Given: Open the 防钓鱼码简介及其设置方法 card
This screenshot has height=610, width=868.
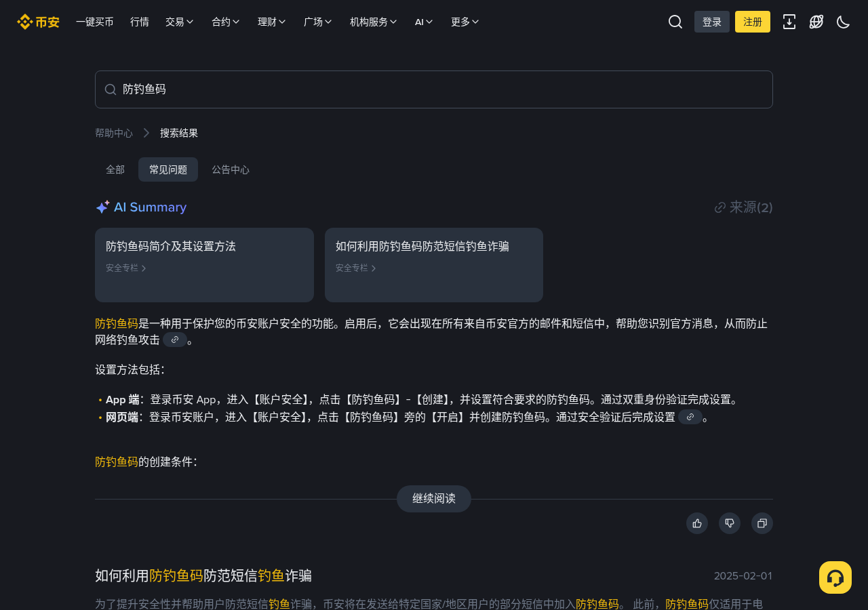Looking at the screenshot, I should click(204, 265).
